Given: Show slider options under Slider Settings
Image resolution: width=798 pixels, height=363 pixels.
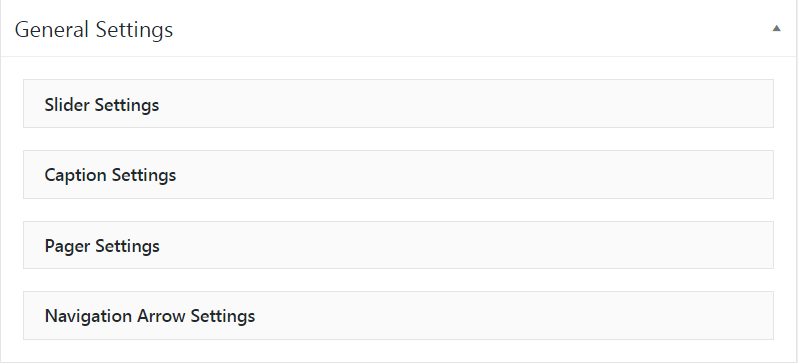Looking at the screenshot, I should pos(398,103).
